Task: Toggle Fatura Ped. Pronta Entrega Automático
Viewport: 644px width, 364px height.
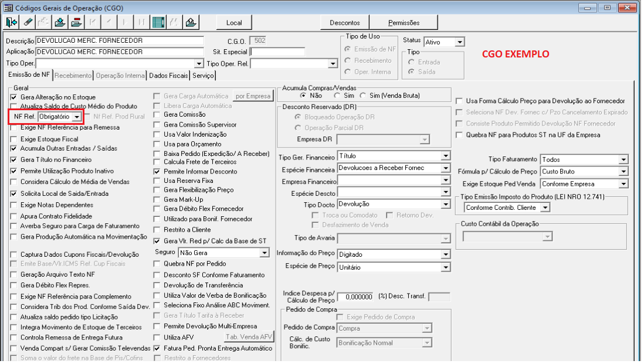Action: [157, 348]
